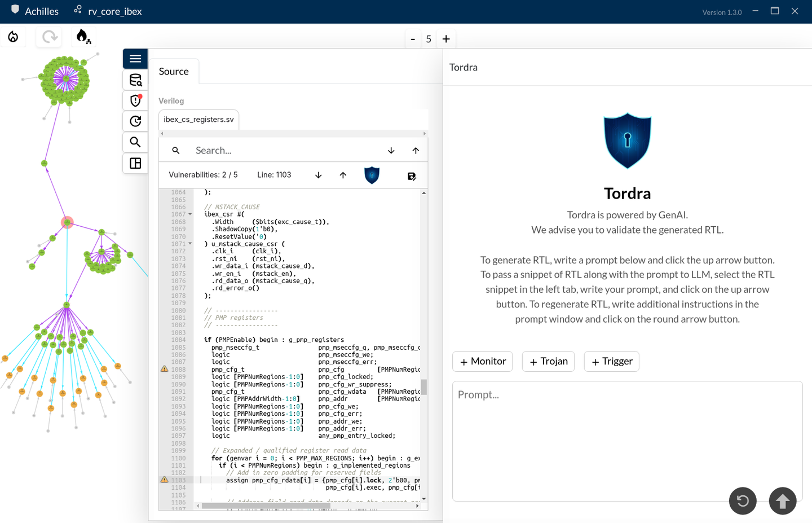Click the Tordra panel header title
The width and height of the screenshot is (812, 523).
tap(464, 67)
